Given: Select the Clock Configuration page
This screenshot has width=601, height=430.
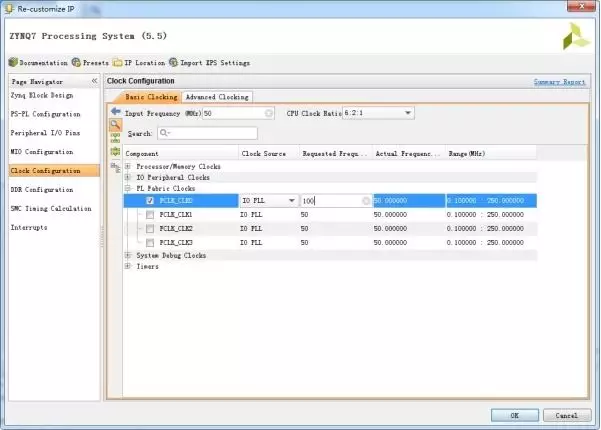Looking at the screenshot, I should click(x=54, y=171).
